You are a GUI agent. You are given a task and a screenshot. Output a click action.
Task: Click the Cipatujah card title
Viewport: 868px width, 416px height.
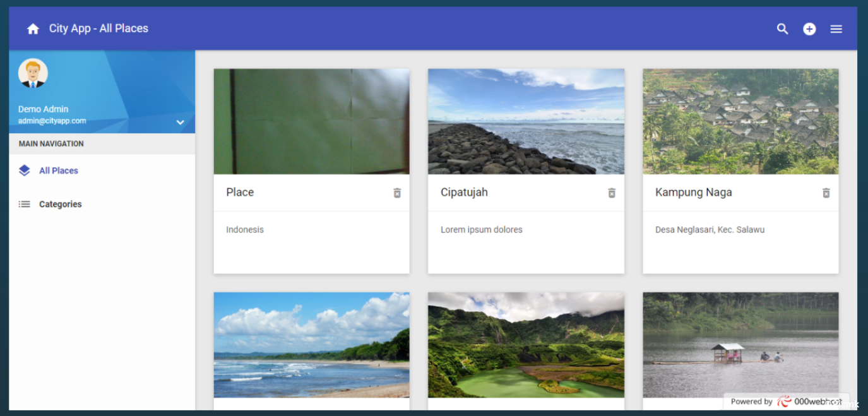464,193
